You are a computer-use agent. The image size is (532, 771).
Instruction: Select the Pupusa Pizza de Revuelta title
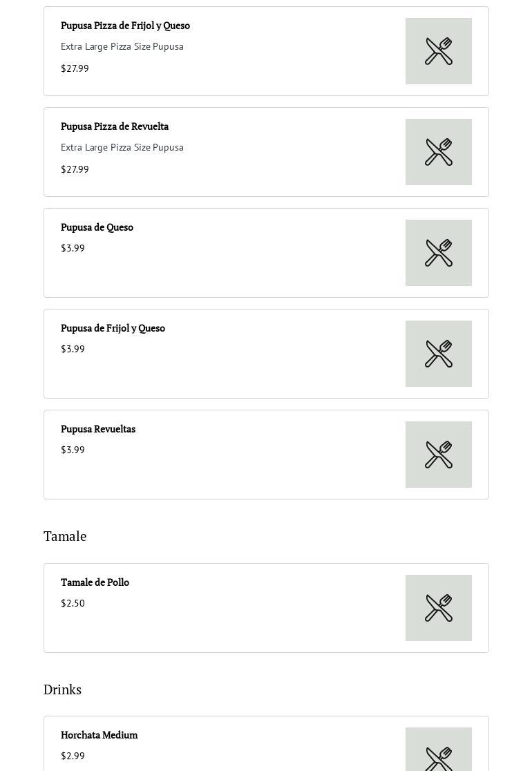(115, 126)
